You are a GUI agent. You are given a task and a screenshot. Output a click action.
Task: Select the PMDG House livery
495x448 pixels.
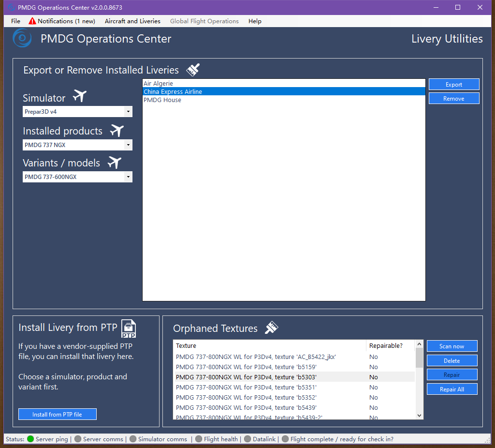point(284,100)
